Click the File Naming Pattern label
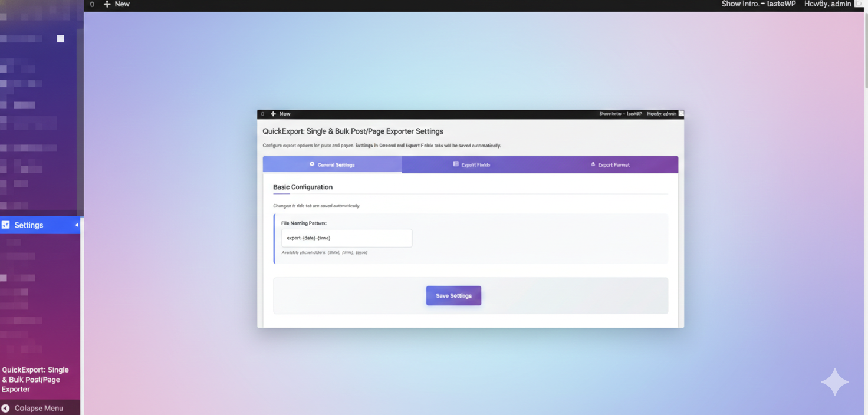 click(x=304, y=223)
